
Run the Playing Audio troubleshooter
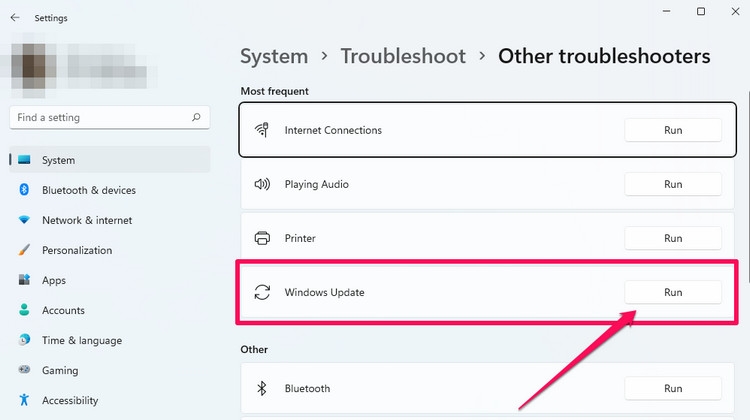[x=673, y=184]
